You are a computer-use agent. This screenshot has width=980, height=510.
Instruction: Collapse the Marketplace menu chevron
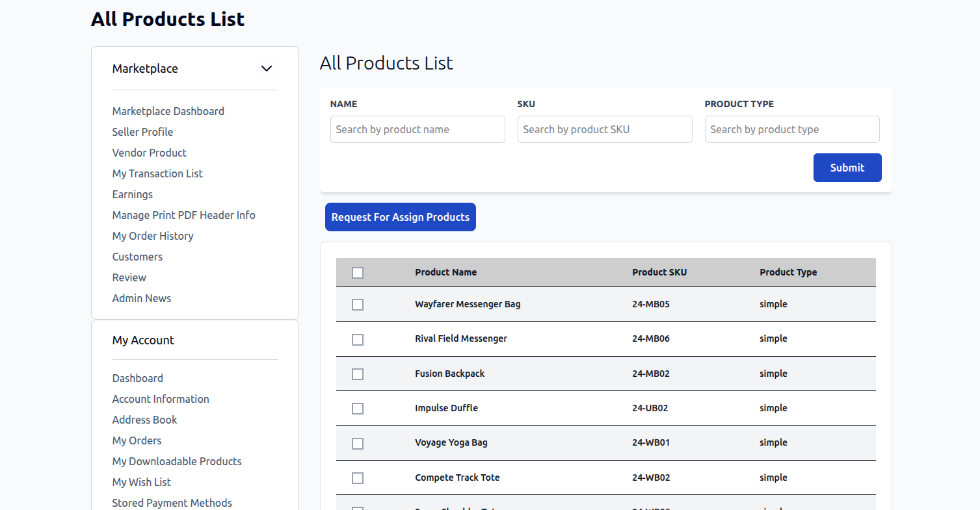pyautogui.click(x=266, y=68)
